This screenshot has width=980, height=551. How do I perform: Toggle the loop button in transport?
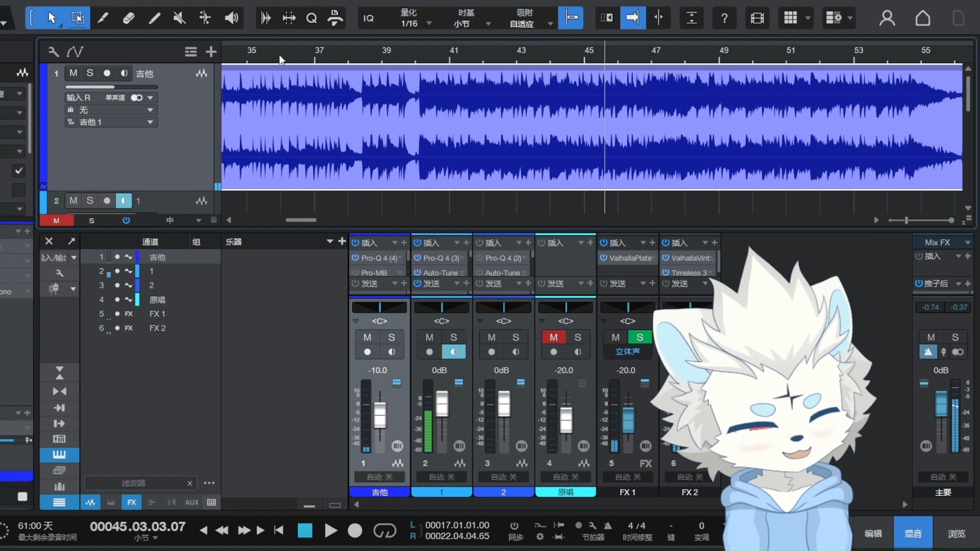pyautogui.click(x=385, y=531)
